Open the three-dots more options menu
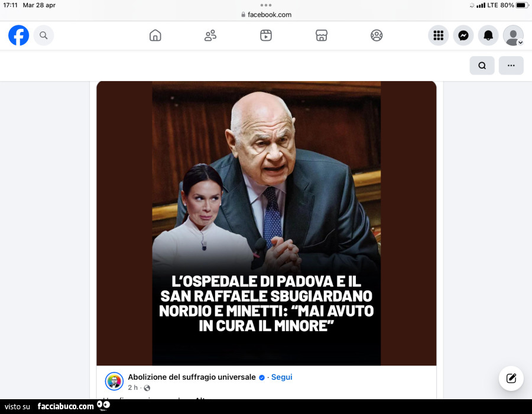 point(511,66)
